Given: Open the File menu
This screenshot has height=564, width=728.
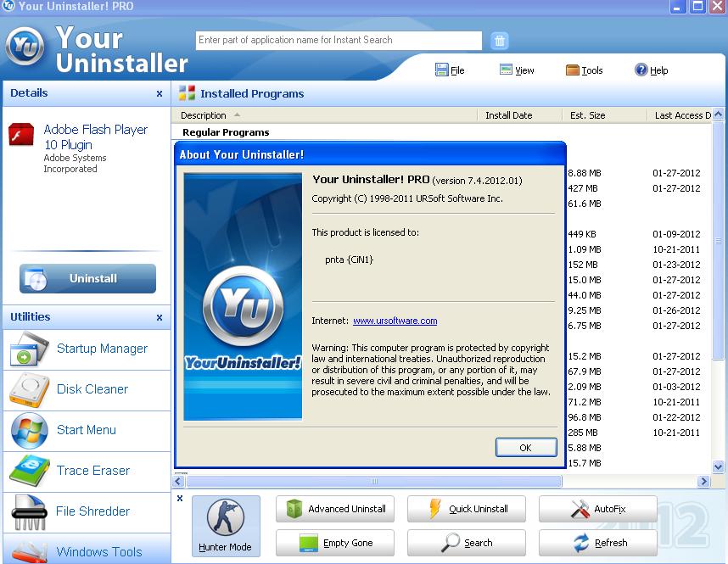Looking at the screenshot, I should click(450, 70).
